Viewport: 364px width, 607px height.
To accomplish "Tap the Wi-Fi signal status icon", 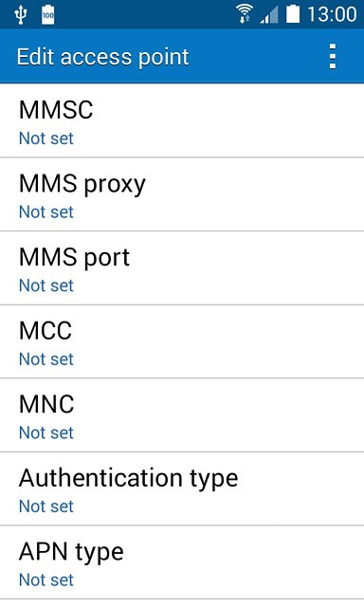I will [245, 14].
